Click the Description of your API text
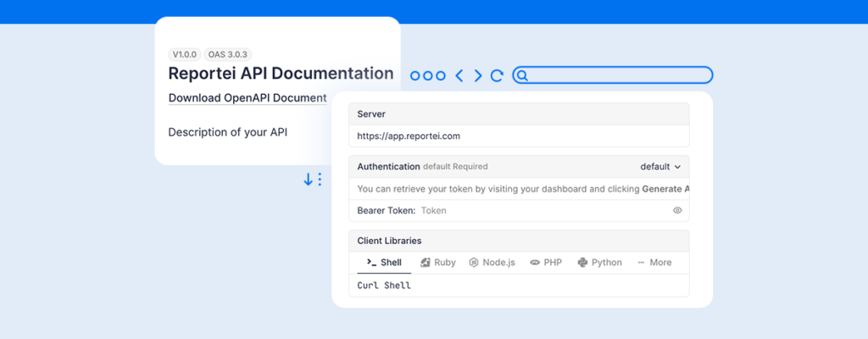868x339 pixels. pos(227,132)
